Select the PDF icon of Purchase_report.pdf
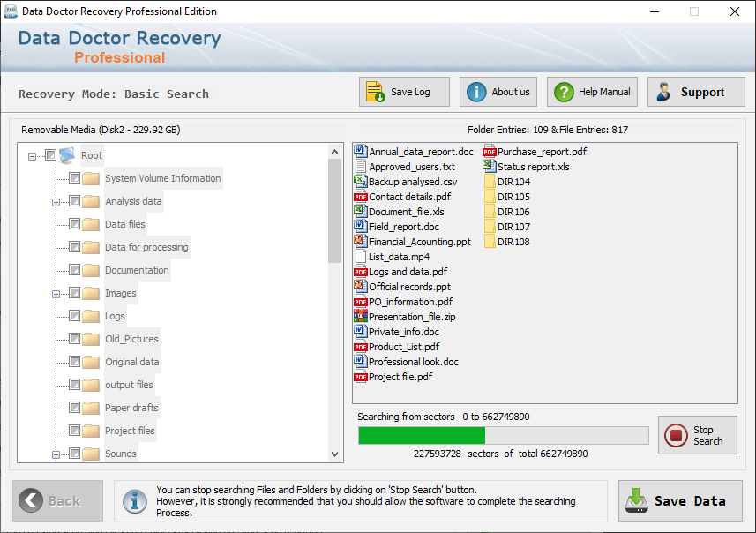 [x=490, y=152]
